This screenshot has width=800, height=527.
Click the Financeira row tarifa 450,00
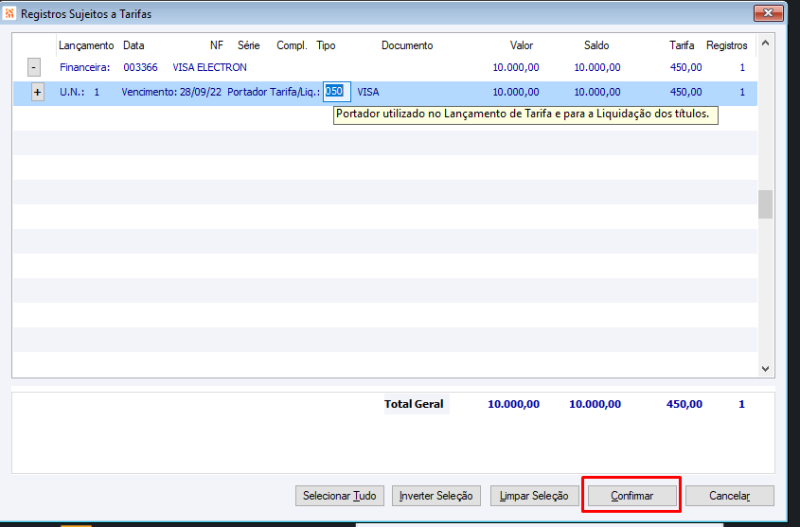point(686,67)
